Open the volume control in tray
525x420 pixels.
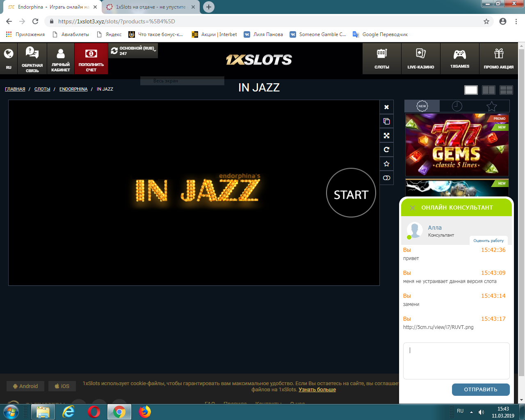pos(481,412)
